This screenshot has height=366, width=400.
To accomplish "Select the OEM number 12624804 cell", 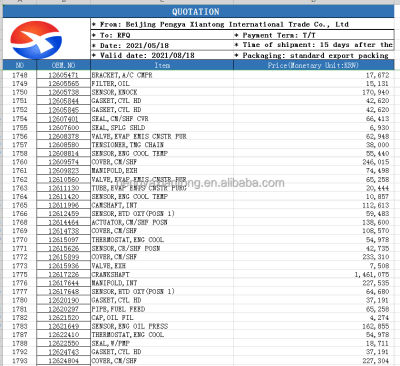I will (63, 360).
